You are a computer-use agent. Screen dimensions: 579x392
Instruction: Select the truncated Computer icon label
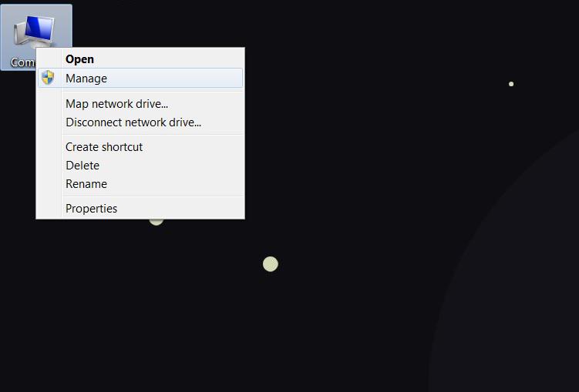point(22,62)
